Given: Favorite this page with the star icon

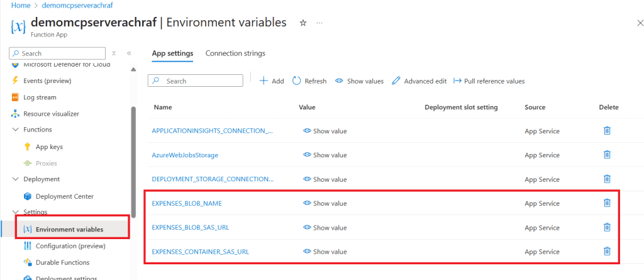Looking at the screenshot, I should [x=303, y=23].
